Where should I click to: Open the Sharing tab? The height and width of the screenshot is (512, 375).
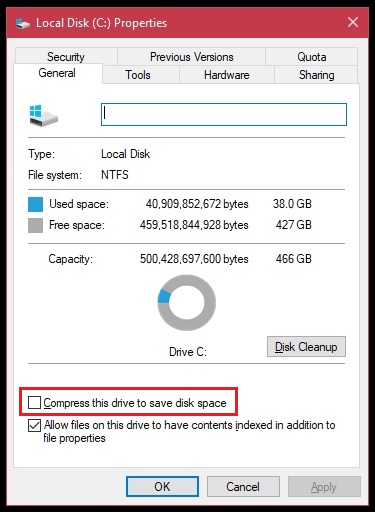(316, 75)
